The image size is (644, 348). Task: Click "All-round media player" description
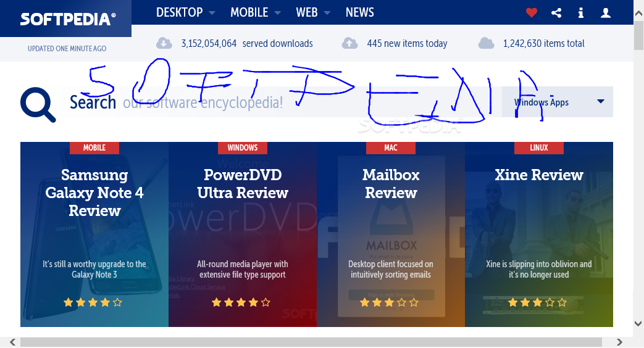click(x=242, y=269)
